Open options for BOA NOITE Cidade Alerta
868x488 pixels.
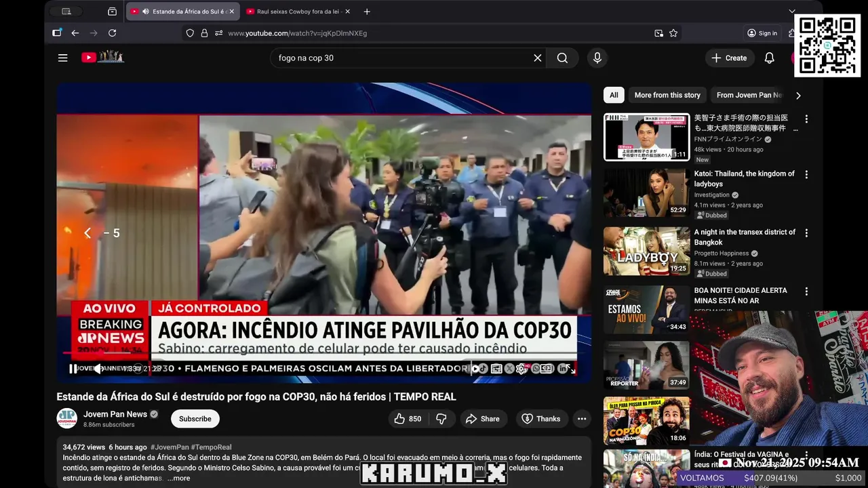click(x=806, y=291)
